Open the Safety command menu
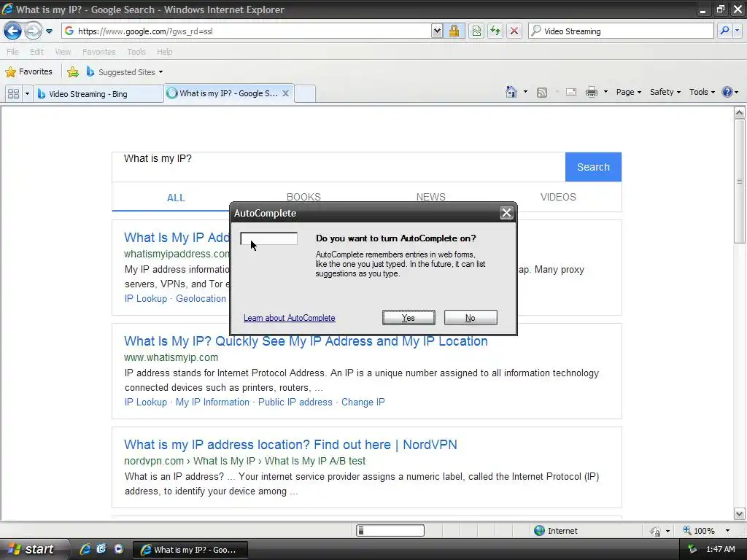 coord(665,92)
